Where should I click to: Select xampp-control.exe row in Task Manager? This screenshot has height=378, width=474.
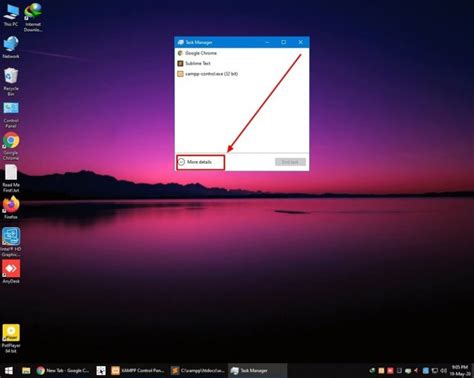(x=242, y=74)
